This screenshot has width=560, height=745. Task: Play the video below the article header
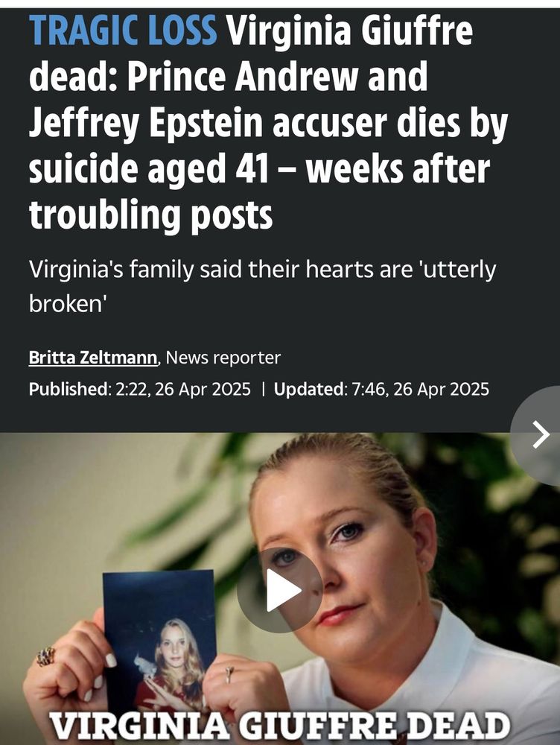point(280,590)
